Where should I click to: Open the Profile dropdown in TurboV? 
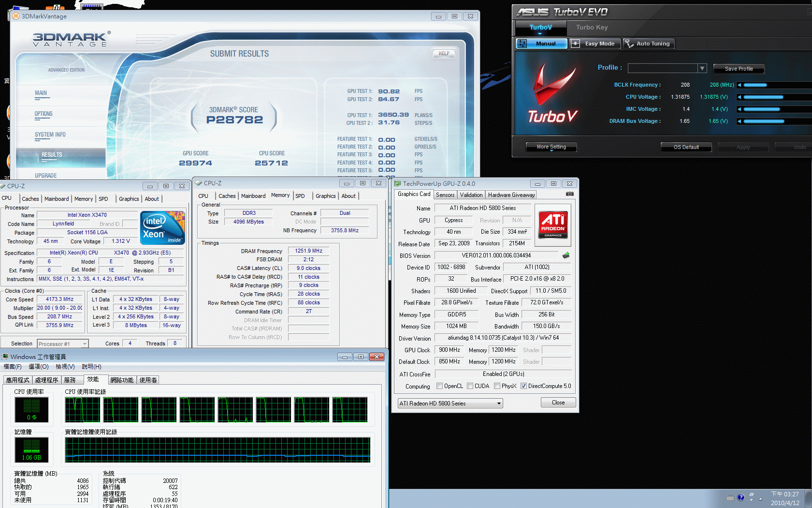point(702,68)
